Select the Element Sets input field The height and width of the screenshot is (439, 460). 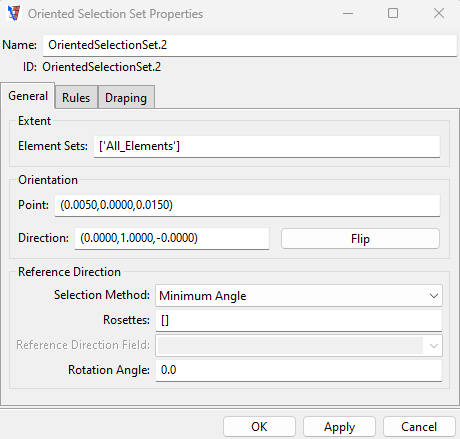point(267,146)
